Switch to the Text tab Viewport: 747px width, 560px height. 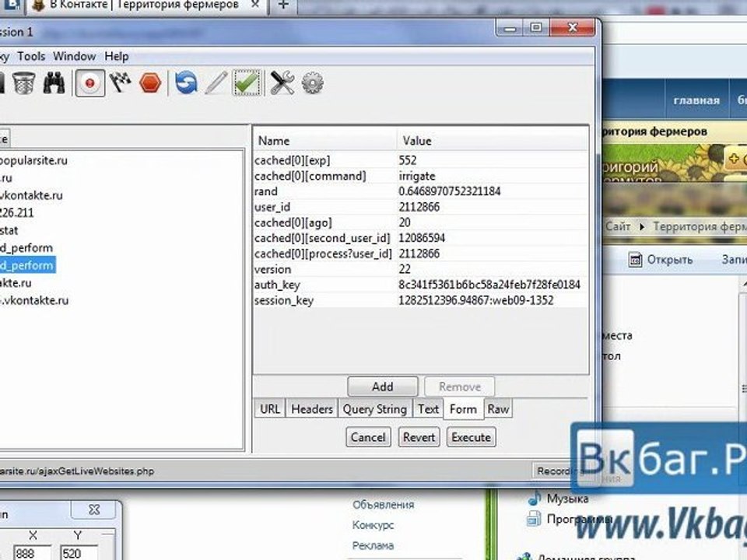428,409
